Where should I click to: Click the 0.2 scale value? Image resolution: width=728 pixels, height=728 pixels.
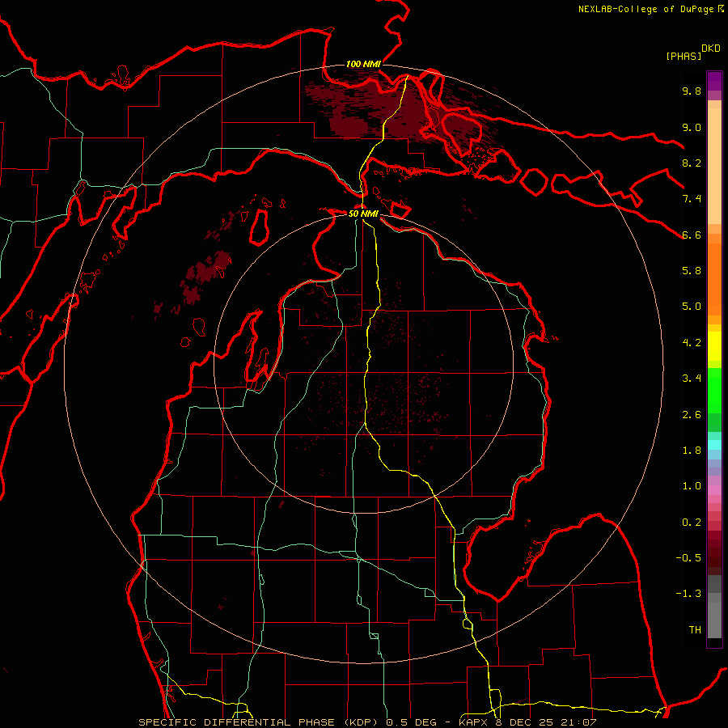692,523
